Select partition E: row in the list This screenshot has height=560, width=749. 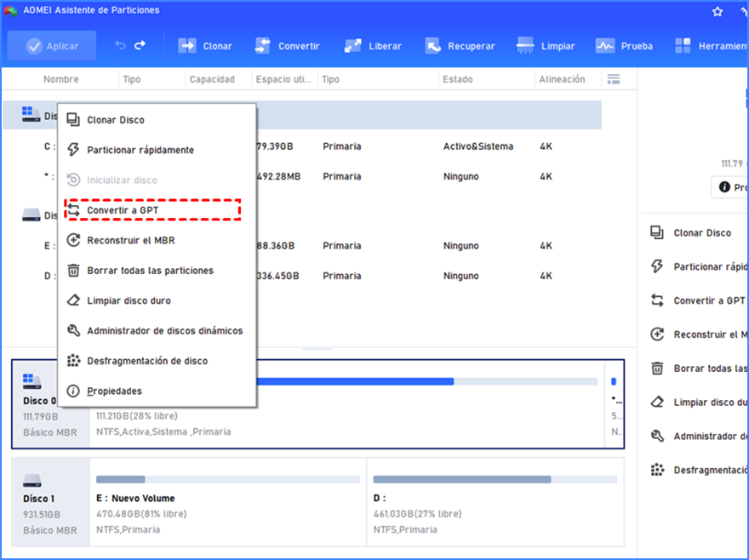point(302,246)
